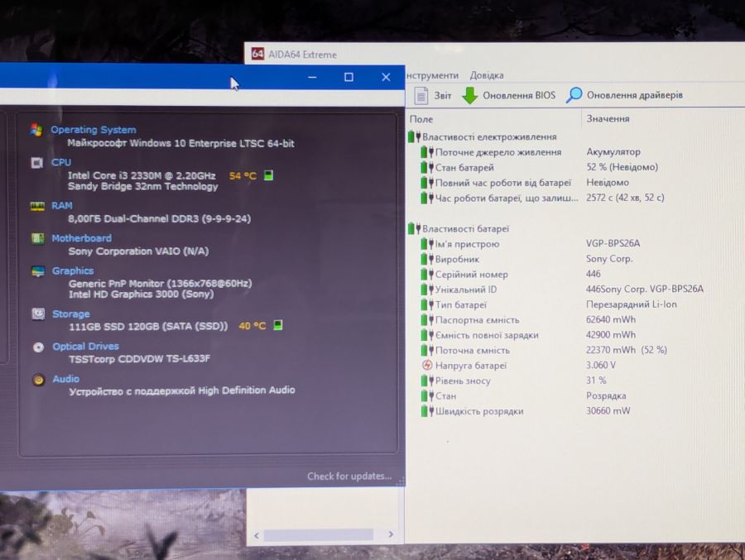The width and height of the screenshot is (745, 560).
Task: Open the Operating System section in Speccy
Action: click(94, 130)
